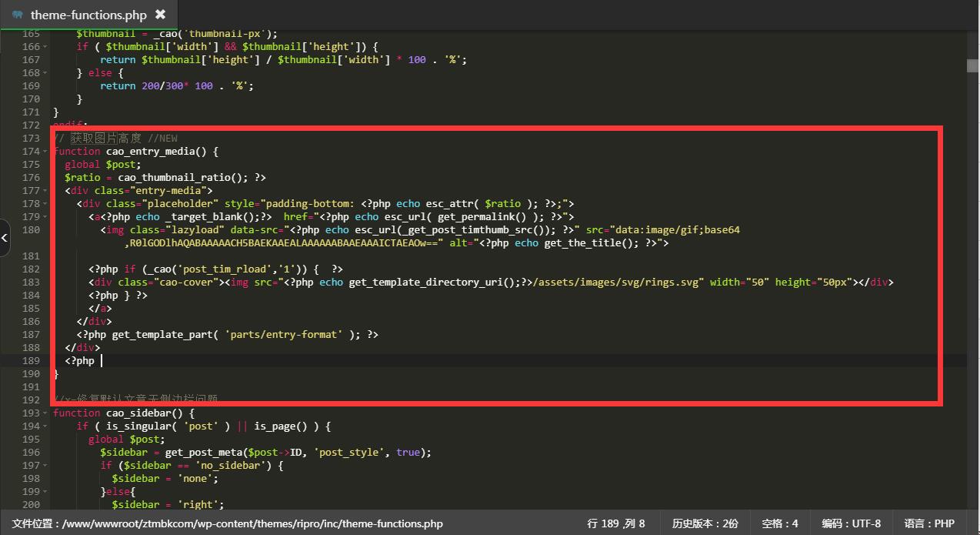The width and height of the screenshot is (980, 535).
Task: Fold the entry-media div at line 177
Action: (45, 191)
